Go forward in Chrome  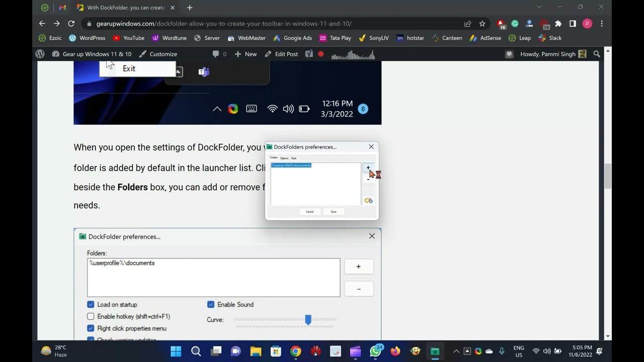(56, 24)
